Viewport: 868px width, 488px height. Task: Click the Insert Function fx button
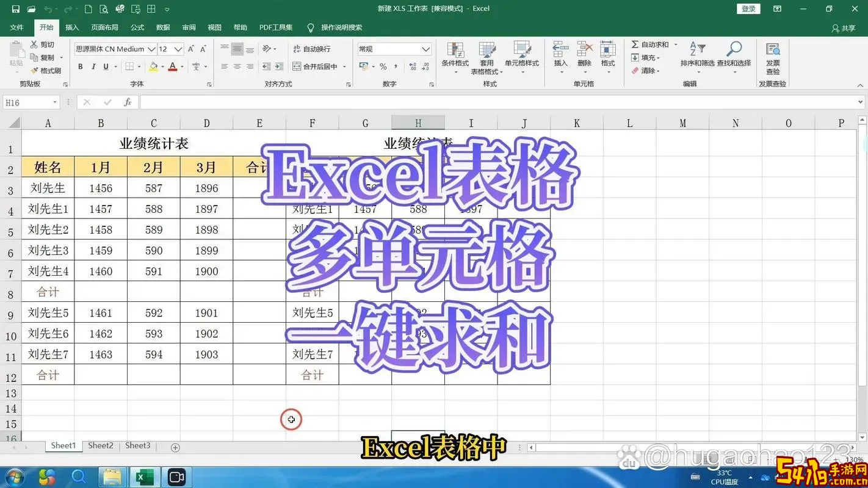pyautogui.click(x=128, y=102)
